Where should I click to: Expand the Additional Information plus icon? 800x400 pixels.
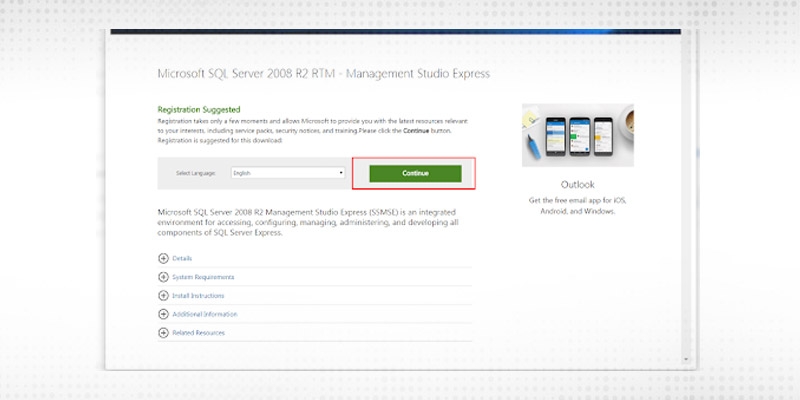click(163, 314)
